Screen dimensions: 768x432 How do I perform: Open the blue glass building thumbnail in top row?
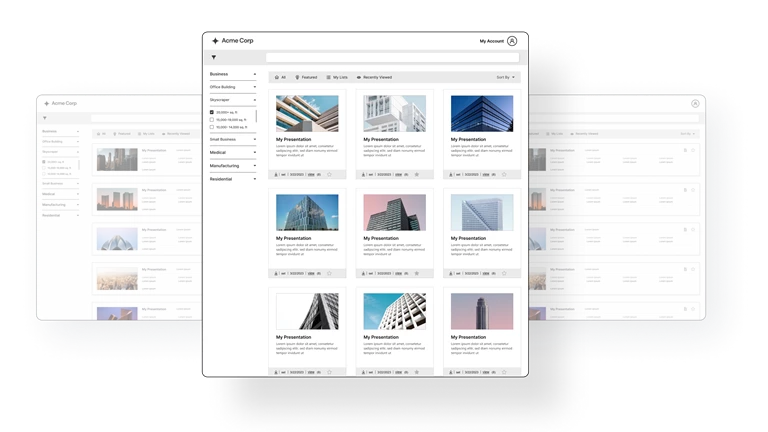(481, 113)
